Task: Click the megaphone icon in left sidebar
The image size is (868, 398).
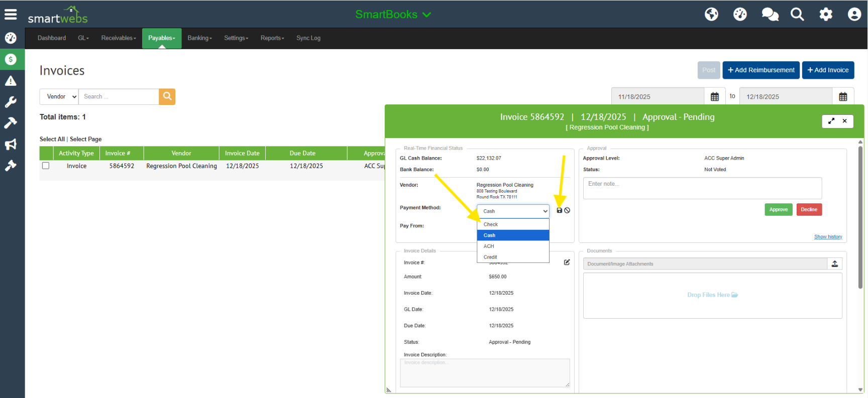Action: coord(11,145)
